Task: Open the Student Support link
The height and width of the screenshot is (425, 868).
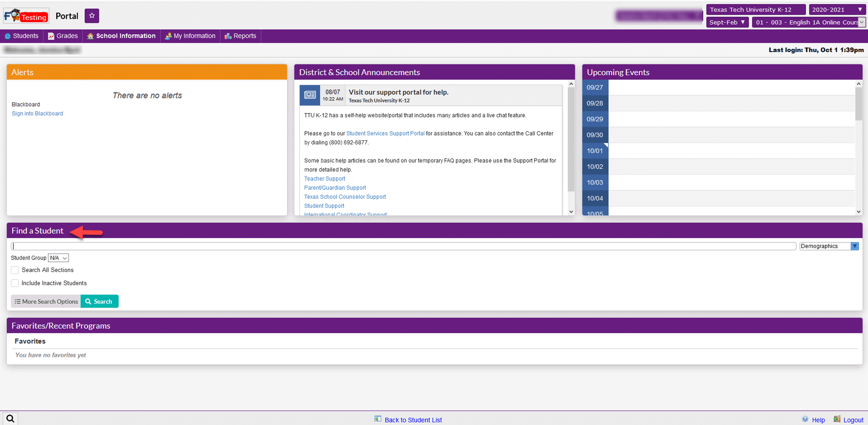Action: click(324, 206)
